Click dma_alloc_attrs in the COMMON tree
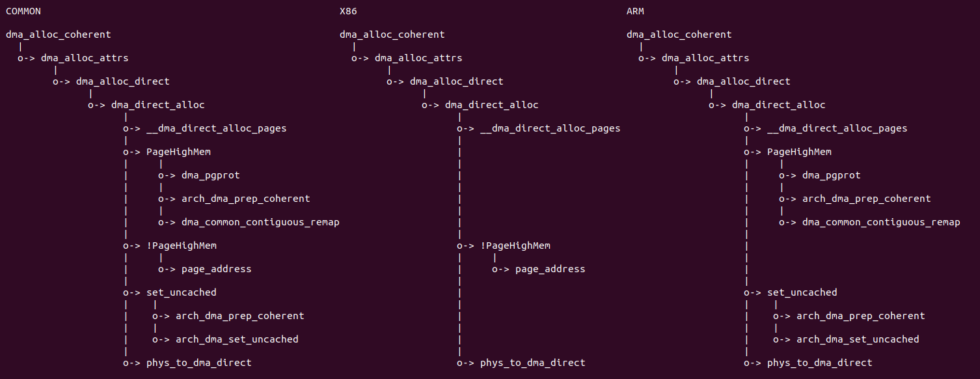980x379 pixels. [85, 59]
